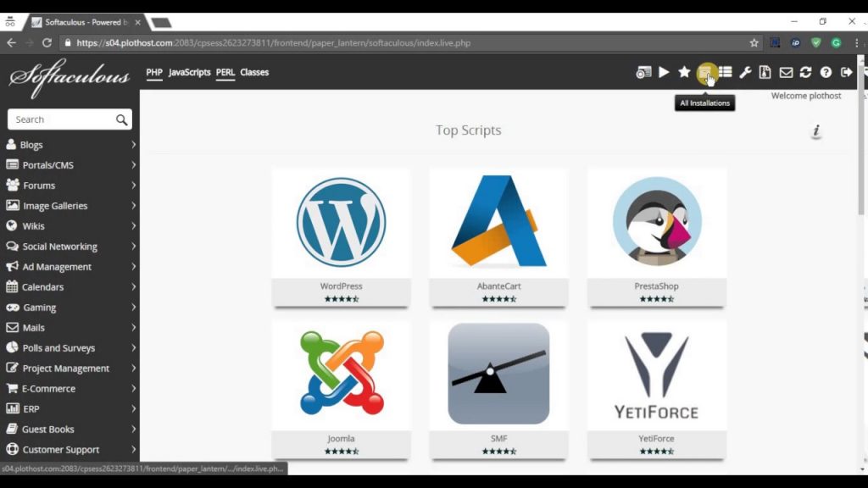Switch to the PHP tab
This screenshot has width=868, height=488.
[154, 73]
